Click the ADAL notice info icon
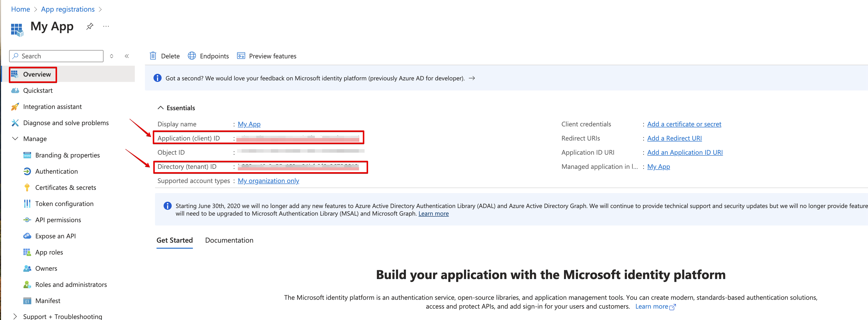 [x=167, y=206]
